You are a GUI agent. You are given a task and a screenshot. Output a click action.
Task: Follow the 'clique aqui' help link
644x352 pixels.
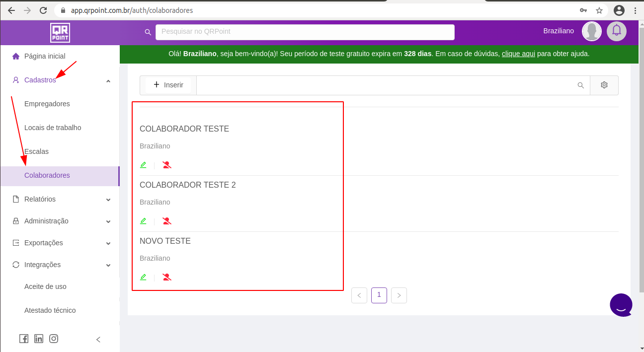pos(518,54)
